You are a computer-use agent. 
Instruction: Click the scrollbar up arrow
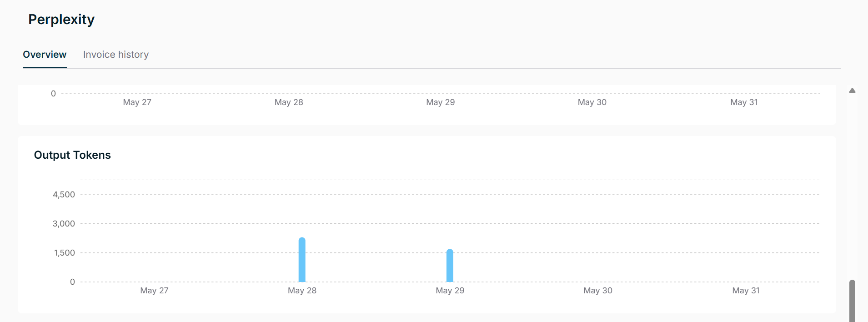pyautogui.click(x=852, y=91)
